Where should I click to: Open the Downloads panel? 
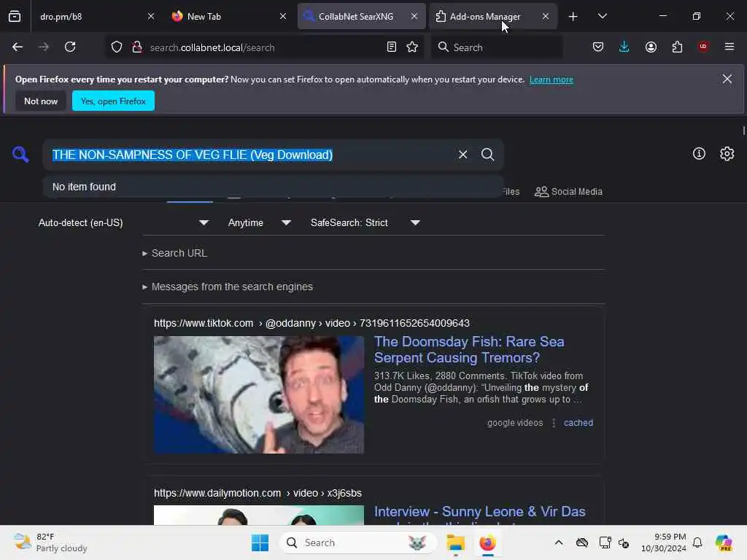point(624,47)
